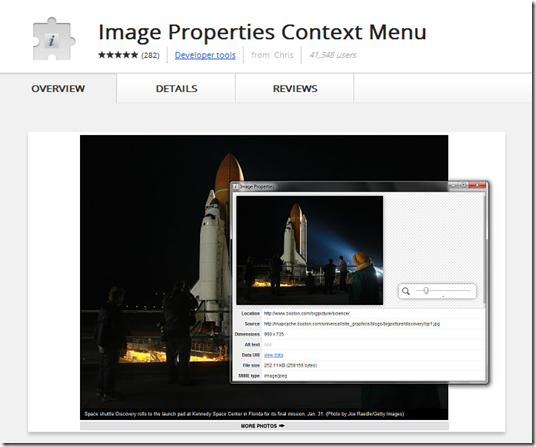Click the File size value
Screen dimensions: 536x447
pyautogui.click(x=291, y=365)
